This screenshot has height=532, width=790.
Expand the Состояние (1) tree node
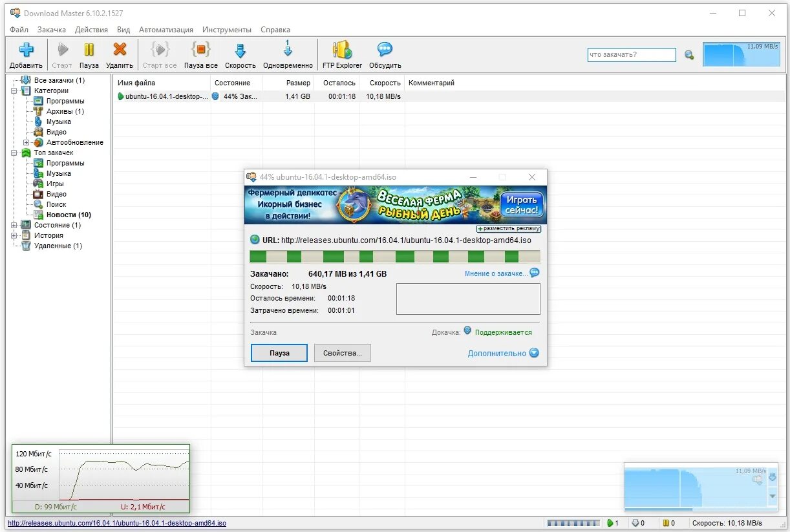point(14,225)
